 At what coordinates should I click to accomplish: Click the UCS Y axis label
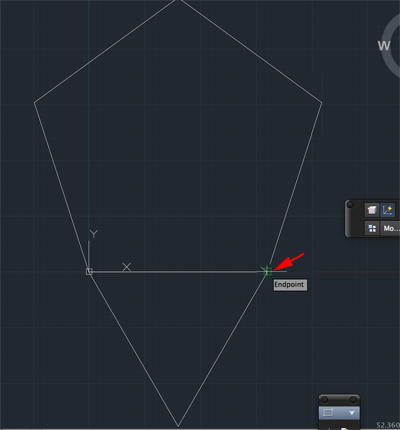pyautogui.click(x=94, y=234)
